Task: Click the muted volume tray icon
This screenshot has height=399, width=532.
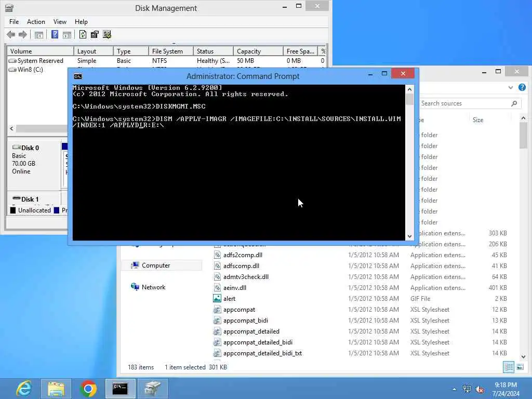Action: tap(480, 389)
